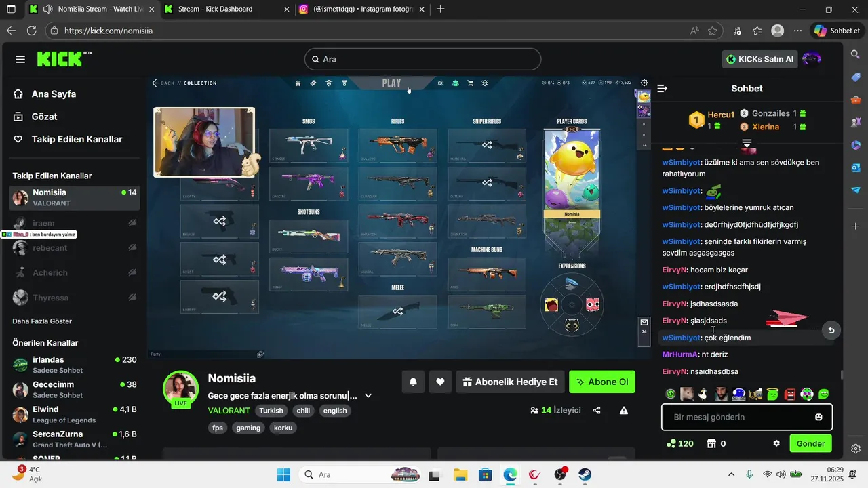This screenshot has width=868, height=488.
Task: Expand the gifter leaderboard handle
Action: [x=747, y=143]
